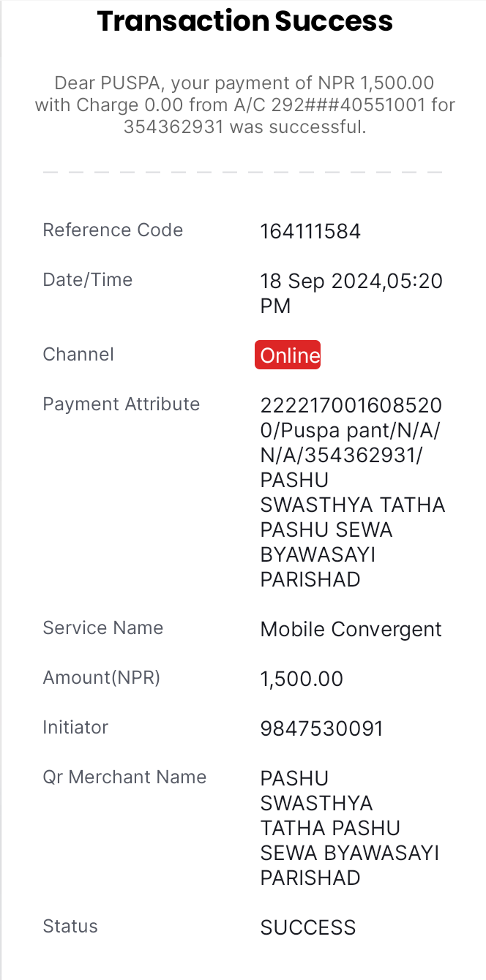Select the Transaction Success heading
Viewport: 486px width, 980px height.
(x=245, y=21)
